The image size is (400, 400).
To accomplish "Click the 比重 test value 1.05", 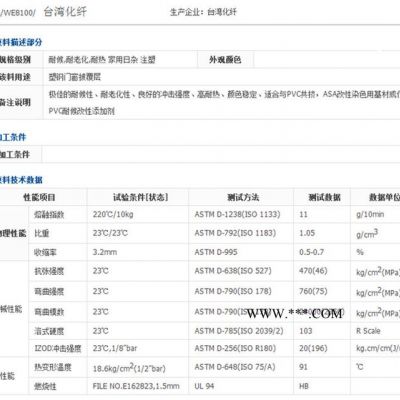I will 307,233.
